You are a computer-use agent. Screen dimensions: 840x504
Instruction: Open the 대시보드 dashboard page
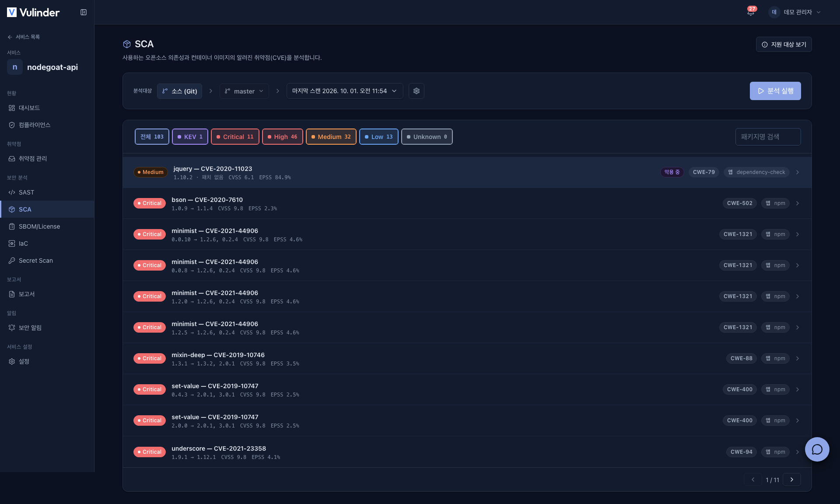pos(47,108)
